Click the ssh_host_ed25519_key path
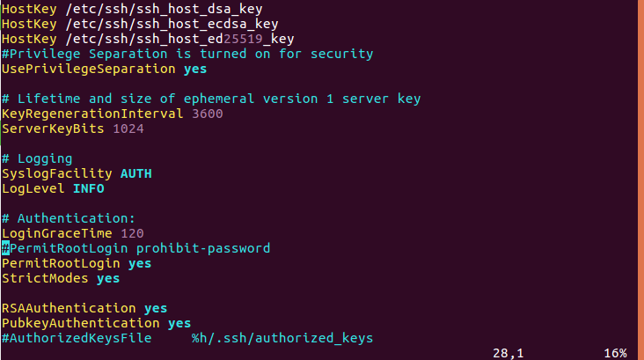Image resolution: width=644 pixels, height=360 pixels. click(x=179, y=39)
